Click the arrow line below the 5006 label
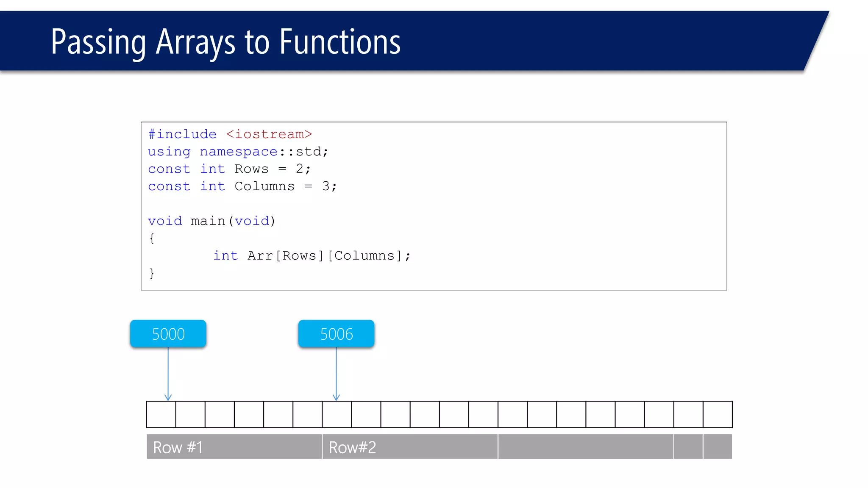Screen dimensions: 868x488 pos(336,373)
